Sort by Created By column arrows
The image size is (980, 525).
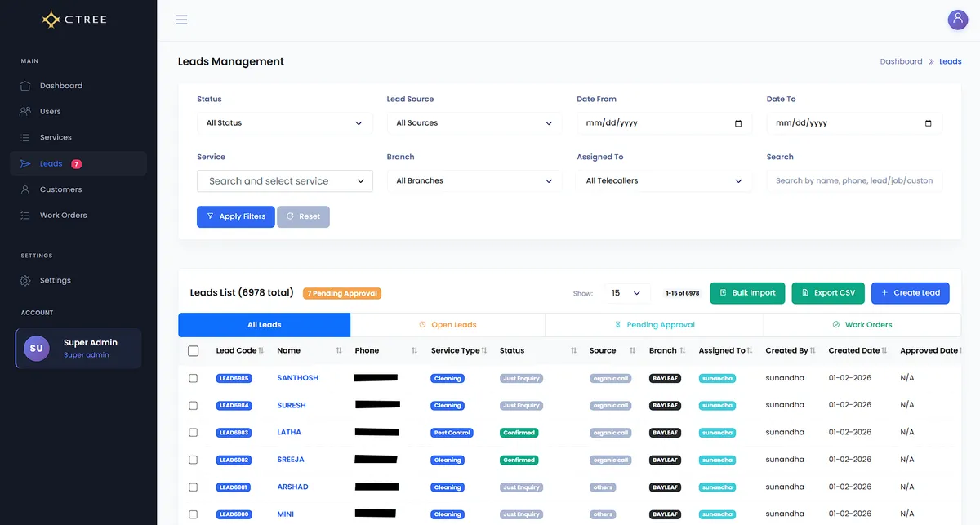[x=813, y=350]
